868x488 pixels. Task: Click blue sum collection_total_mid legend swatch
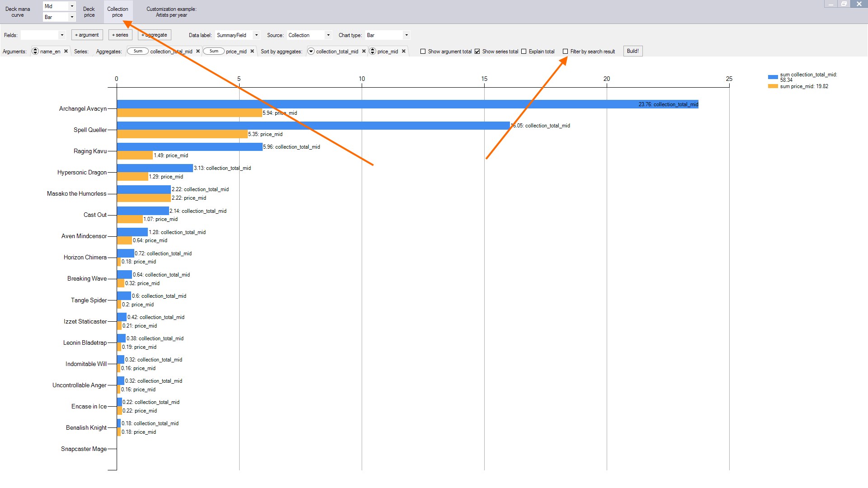pos(773,77)
